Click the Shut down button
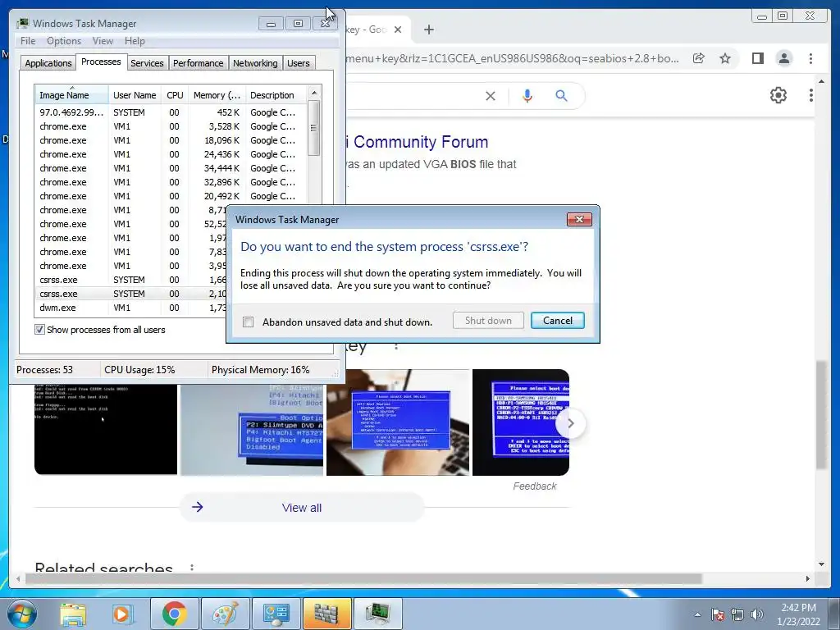This screenshot has width=840, height=630. click(x=488, y=321)
